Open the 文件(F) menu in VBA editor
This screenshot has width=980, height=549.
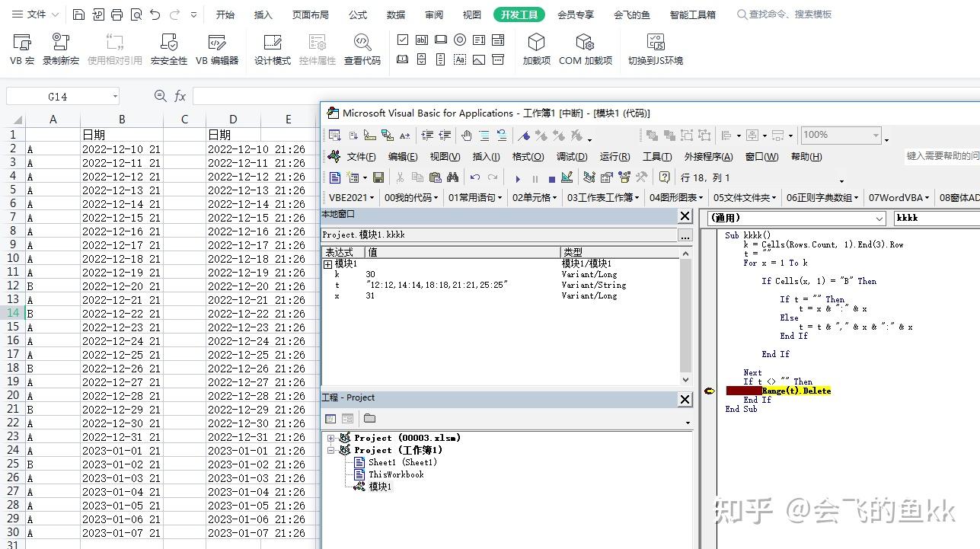(362, 157)
